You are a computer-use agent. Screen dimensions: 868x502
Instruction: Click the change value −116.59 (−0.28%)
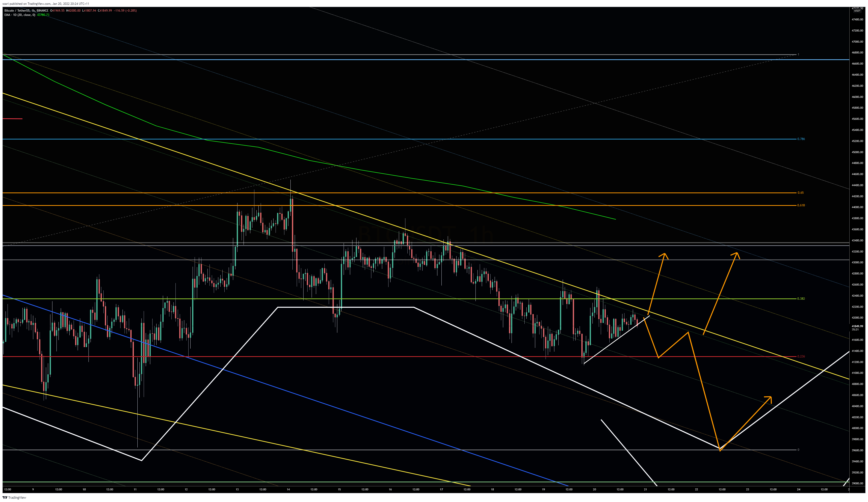125,10
